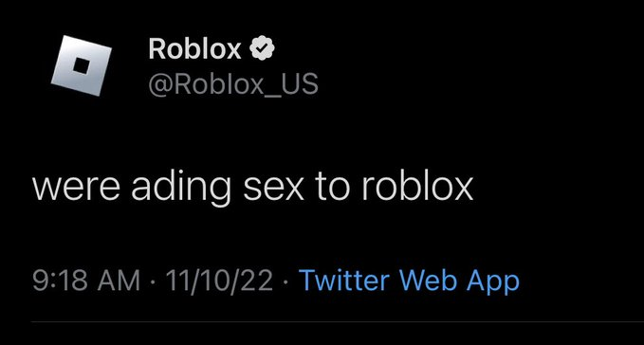Open the Twitter Web App source link

tap(409, 281)
